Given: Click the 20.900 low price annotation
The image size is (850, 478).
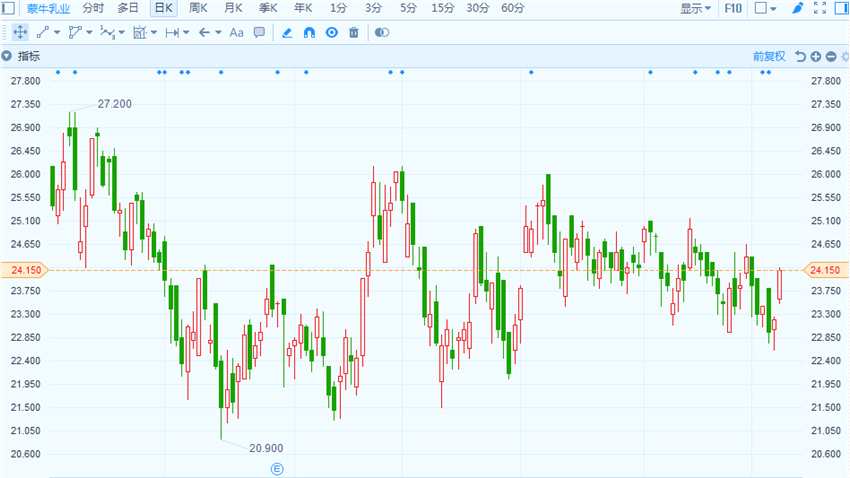Looking at the screenshot, I should 266,448.
